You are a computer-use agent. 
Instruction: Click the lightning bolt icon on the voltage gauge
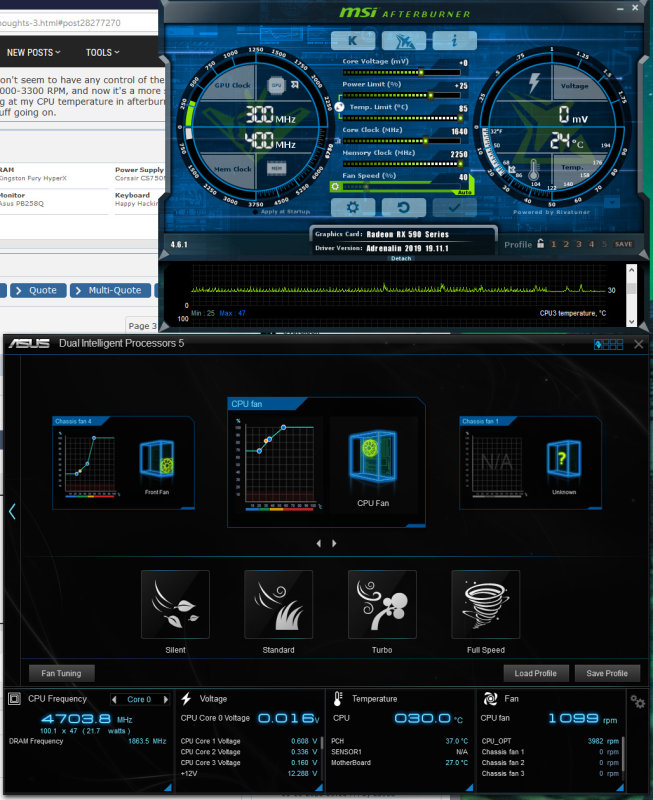534,83
